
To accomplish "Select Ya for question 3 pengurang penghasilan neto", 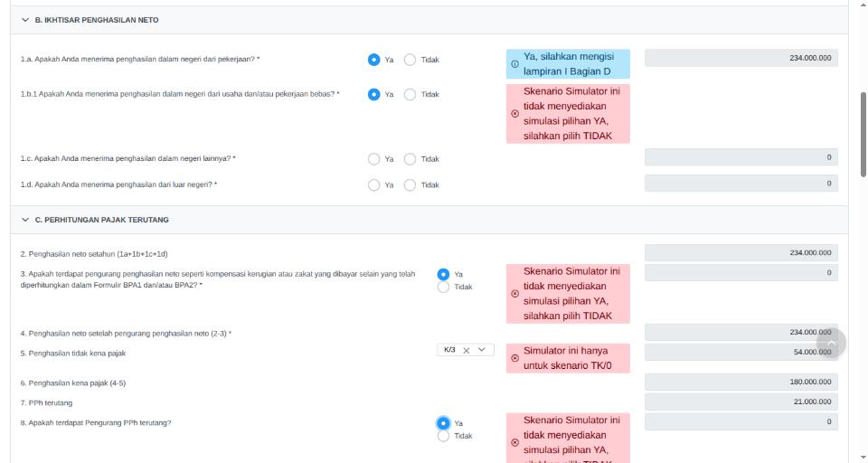I will coord(443,274).
